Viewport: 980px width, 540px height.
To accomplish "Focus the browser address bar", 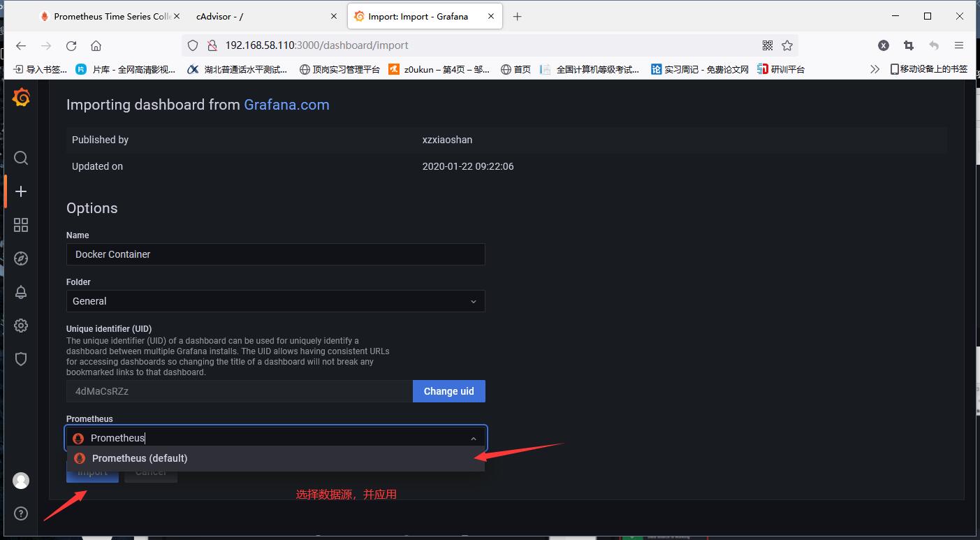I will point(490,45).
